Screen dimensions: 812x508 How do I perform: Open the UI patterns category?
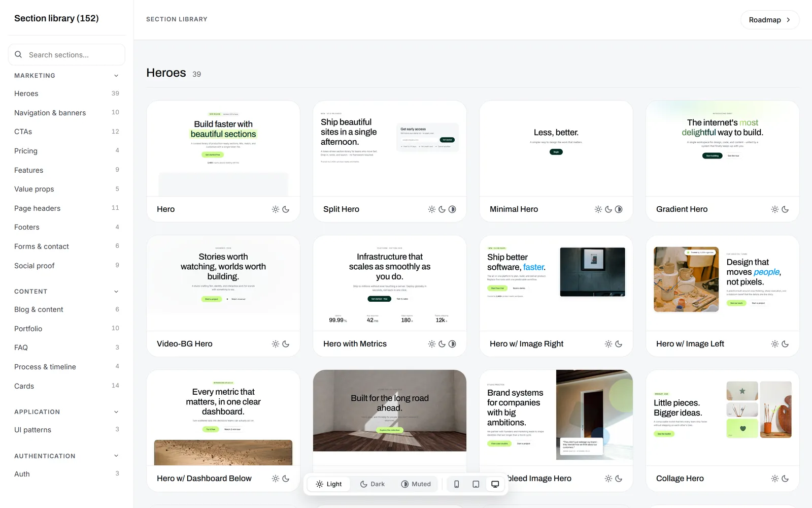click(x=66, y=430)
